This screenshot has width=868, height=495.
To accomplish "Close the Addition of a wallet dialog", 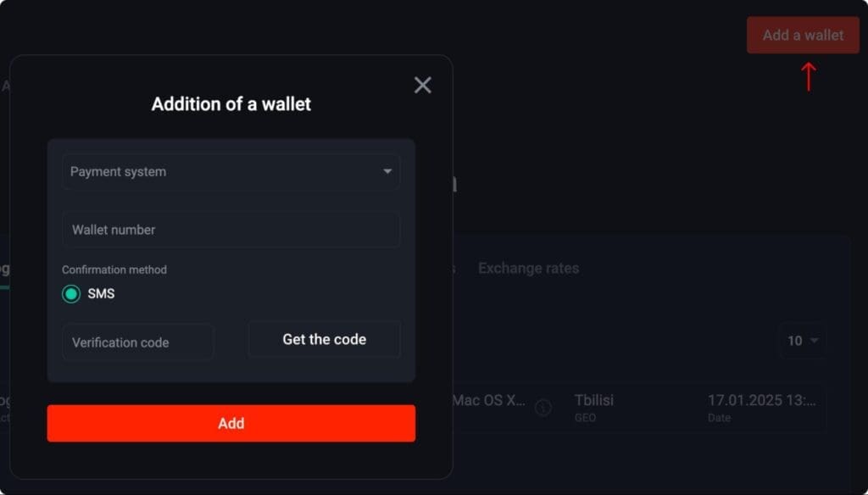I will (422, 85).
